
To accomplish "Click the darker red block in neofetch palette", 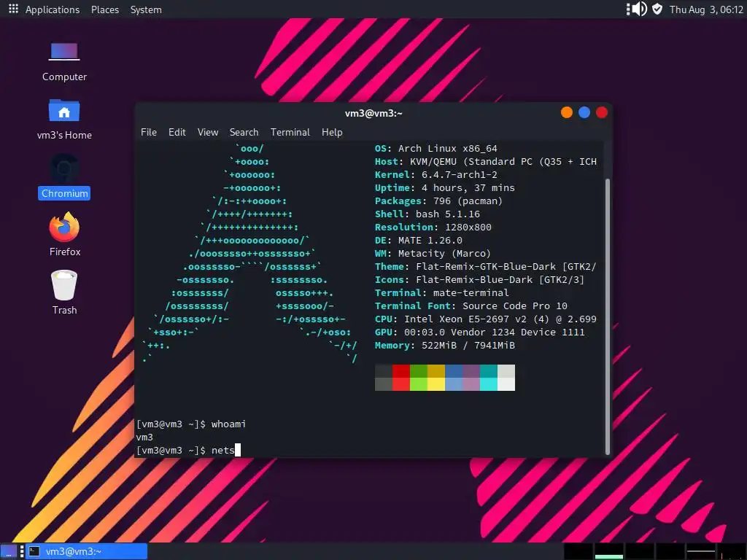I will pyautogui.click(x=401, y=371).
